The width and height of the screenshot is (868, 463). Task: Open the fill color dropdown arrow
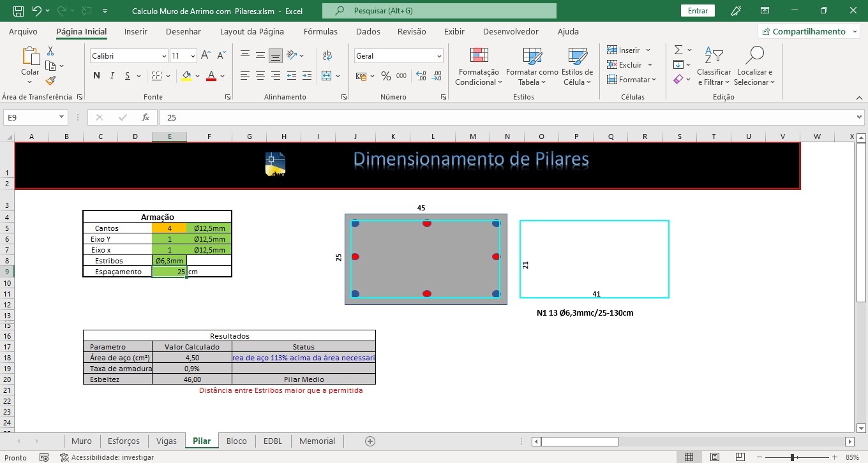[197, 76]
